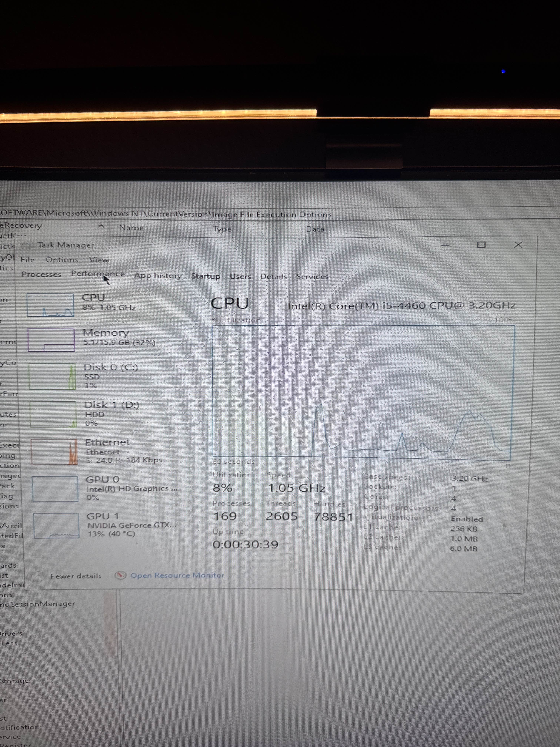
Task: Click the Task Manager title icon
Action: click(x=28, y=245)
